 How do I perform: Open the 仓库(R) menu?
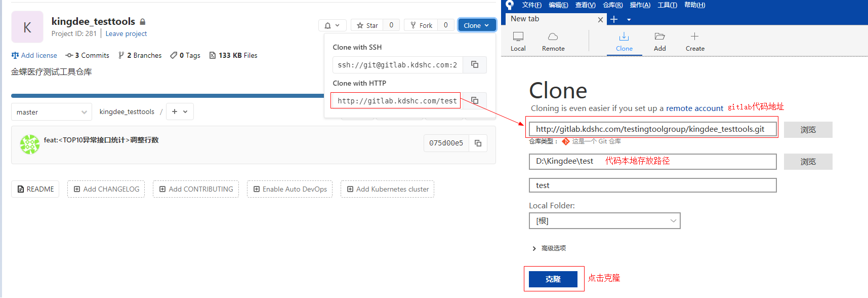(x=612, y=5)
